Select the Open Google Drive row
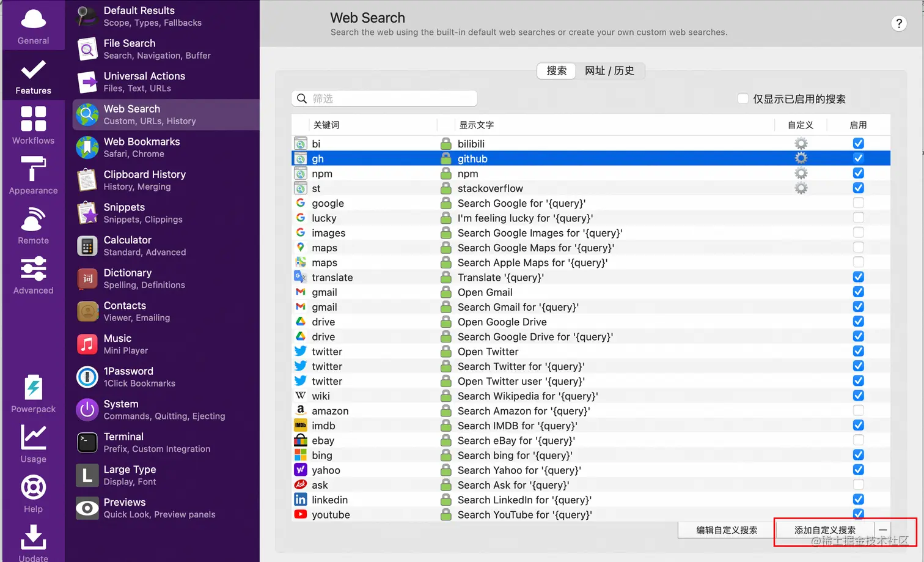Image resolution: width=924 pixels, height=562 pixels. click(591, 322)
